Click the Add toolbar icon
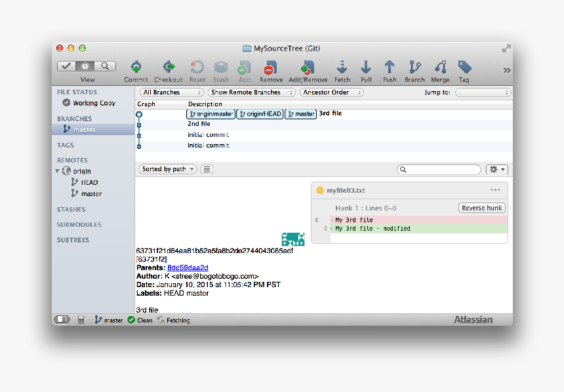The height and width of the screenshot is (392, 564). point(244,68)
